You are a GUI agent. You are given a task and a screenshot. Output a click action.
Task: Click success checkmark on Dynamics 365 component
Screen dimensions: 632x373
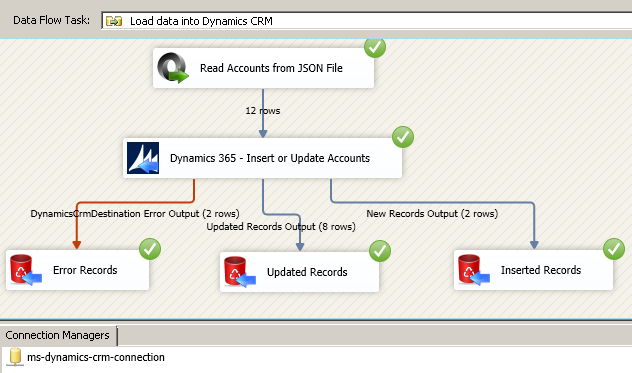403,137
